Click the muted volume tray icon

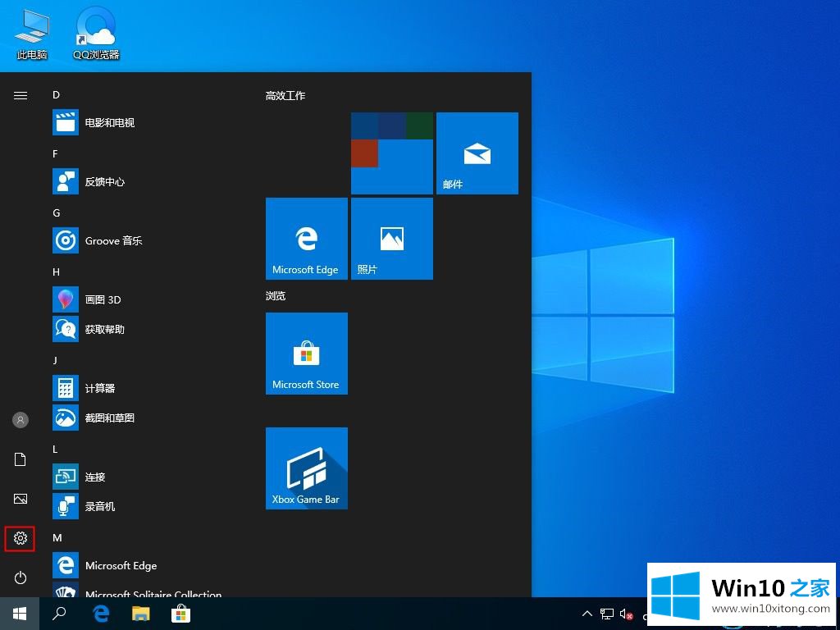pyautogui.click(x=627, y=614)
